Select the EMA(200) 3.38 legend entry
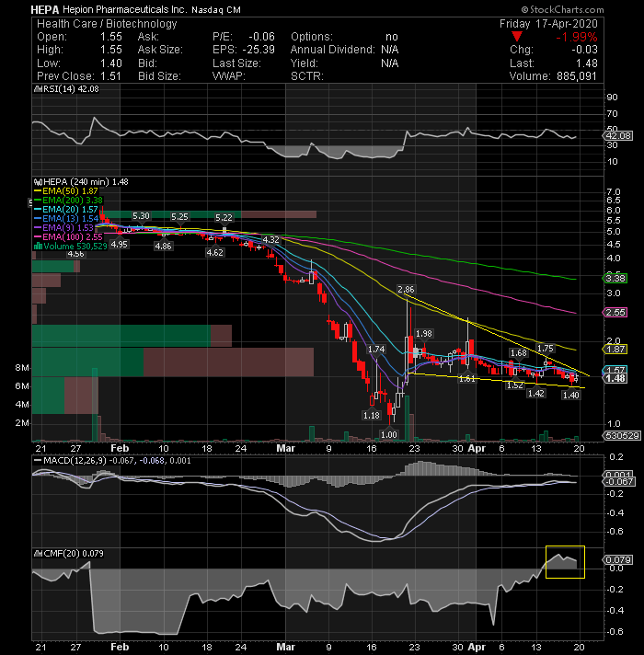This screenshot has width=644, height=655. click(x=68, y=201)
